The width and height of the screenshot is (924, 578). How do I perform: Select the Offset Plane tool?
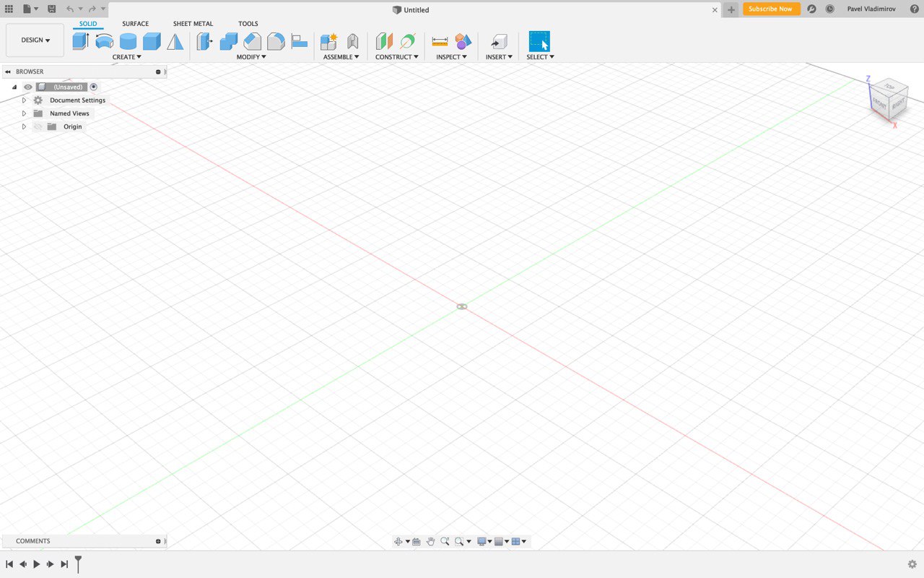pyautogui.click(x=384, y=41)
